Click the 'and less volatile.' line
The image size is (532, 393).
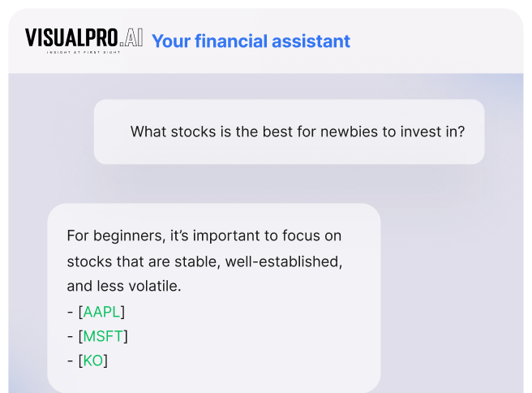(124, 286)
